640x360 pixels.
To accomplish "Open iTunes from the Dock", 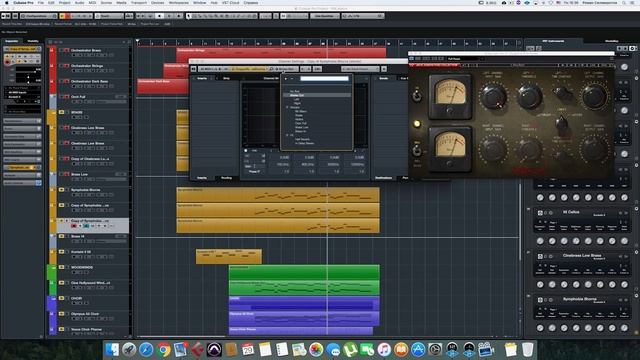I will coord(384,349).
